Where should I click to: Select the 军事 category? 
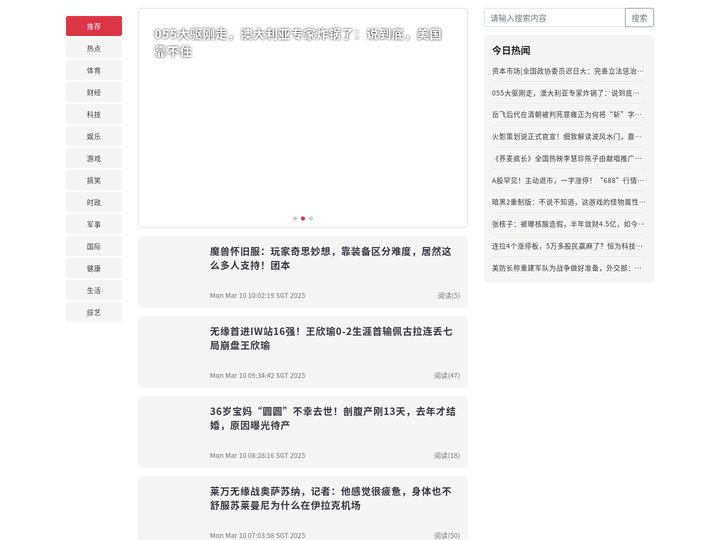click(x=94, y=225)
